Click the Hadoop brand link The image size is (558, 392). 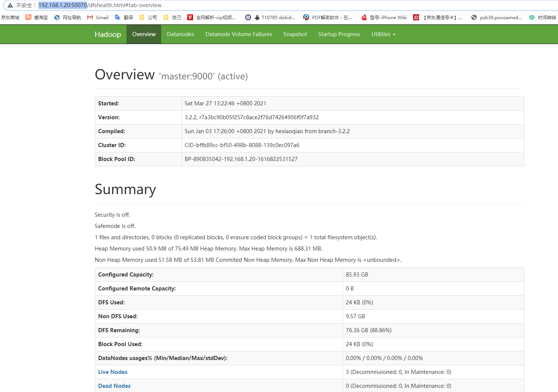click(x=108, y=34)
